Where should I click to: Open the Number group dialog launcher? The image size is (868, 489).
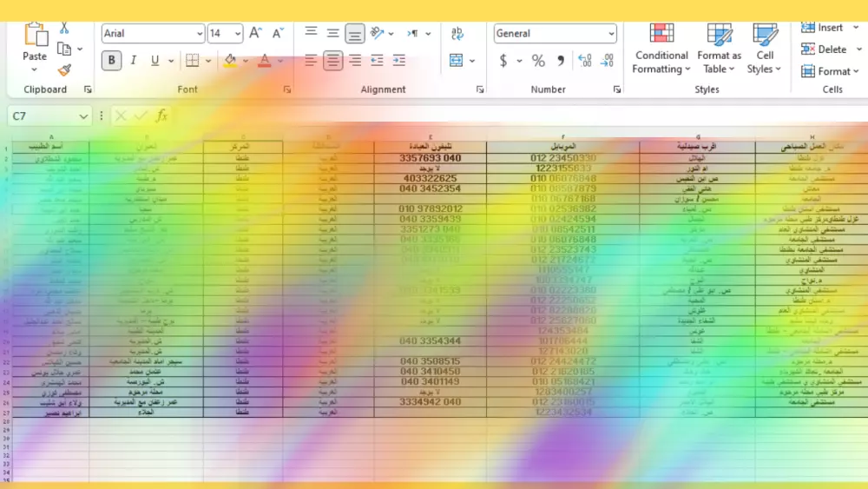(616, 89)
